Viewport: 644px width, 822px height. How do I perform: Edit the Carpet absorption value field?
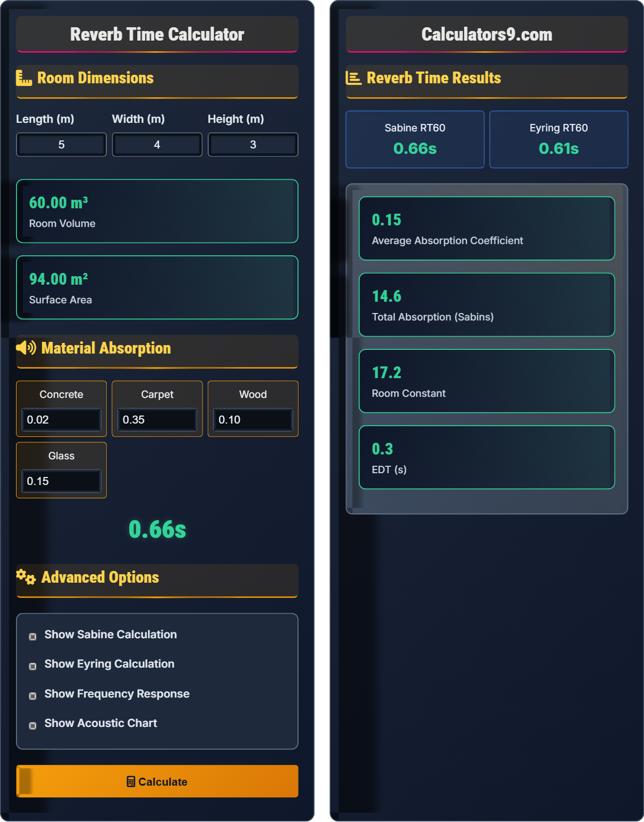[157, 420]
